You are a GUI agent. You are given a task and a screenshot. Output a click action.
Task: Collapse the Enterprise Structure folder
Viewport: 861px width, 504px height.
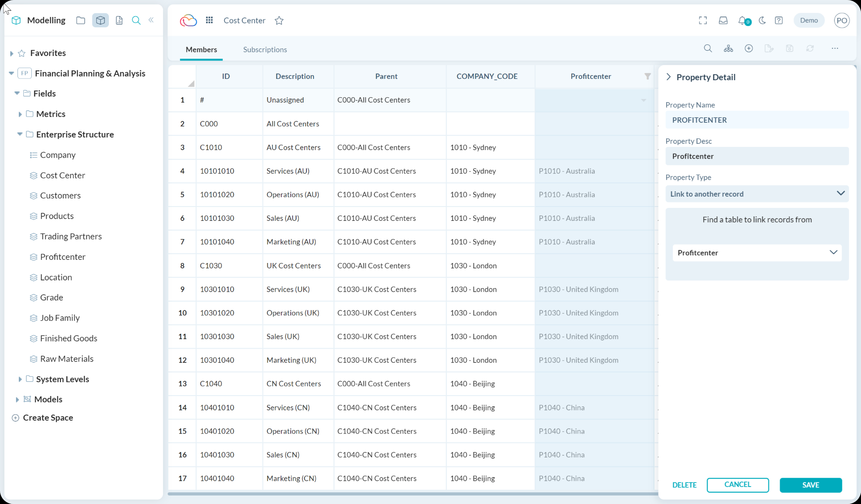pyautogui.click(x=20, y=134)
